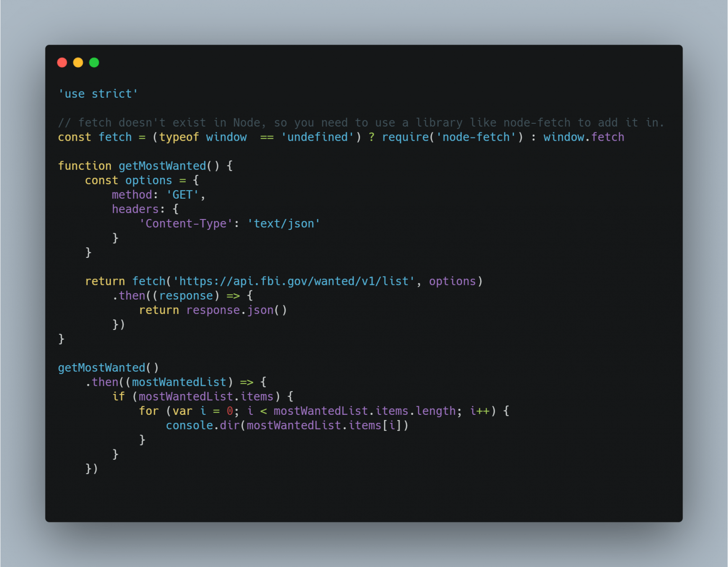
Task: Click mostWantedList parameter in .then callback
Action: click(x=179, y=382)
